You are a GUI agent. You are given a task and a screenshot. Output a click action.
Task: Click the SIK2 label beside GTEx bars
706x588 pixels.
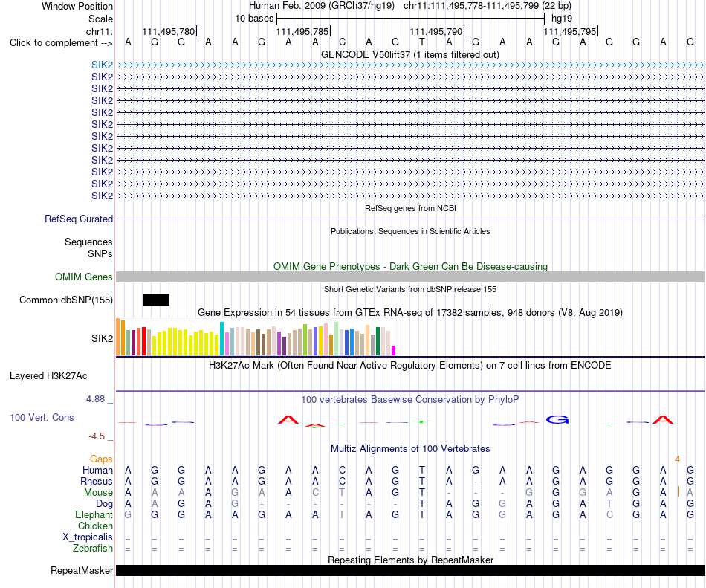point(103,338)
